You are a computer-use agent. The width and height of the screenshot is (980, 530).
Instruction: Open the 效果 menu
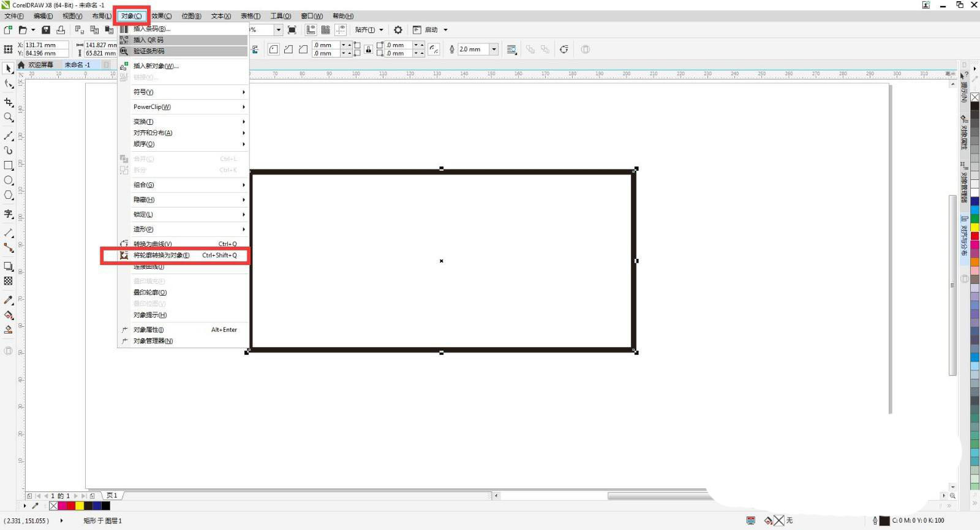click(162, 16)
